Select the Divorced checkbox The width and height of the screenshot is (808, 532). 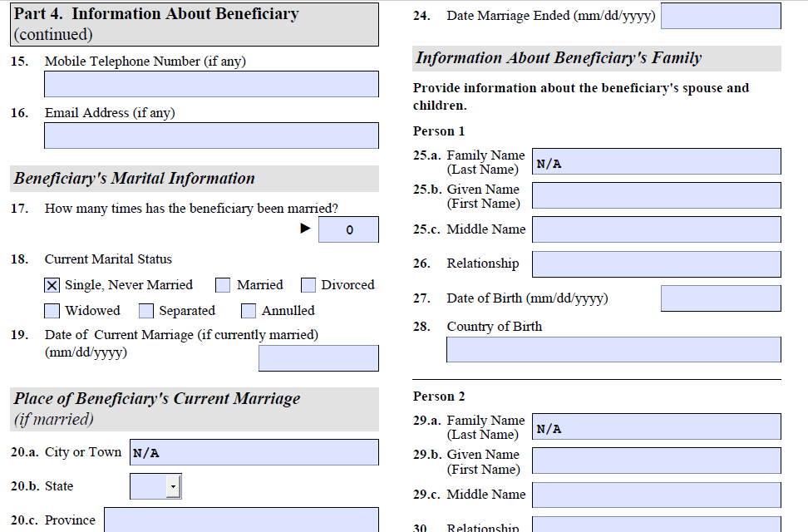pyautogui.click(x=308, y=285)
